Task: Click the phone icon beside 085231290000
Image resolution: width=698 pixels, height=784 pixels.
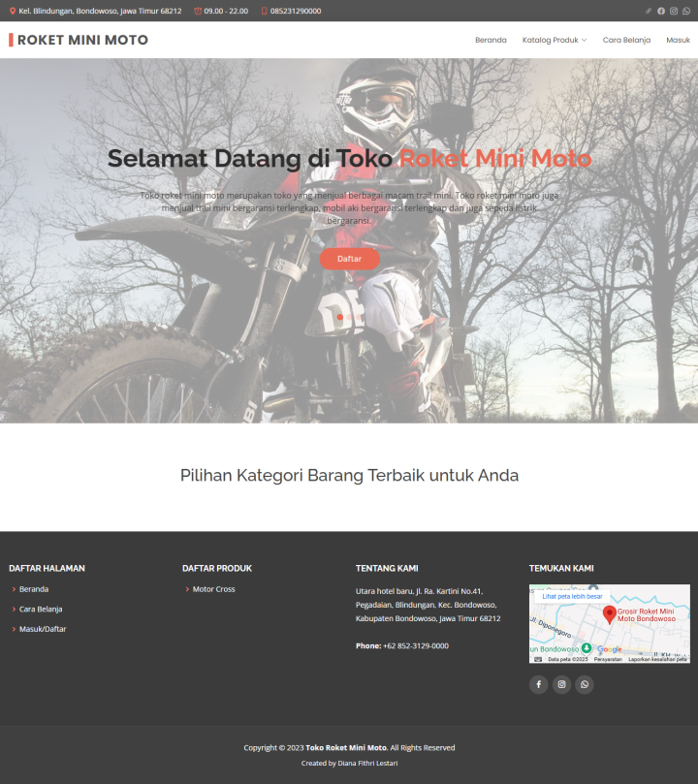Action: click(264, 11)
